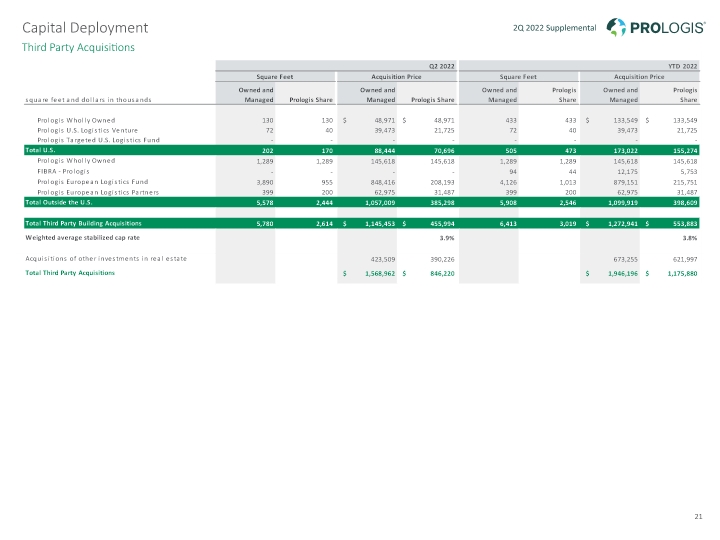Image resolution: width=720 pixels, height=540 pixels.
Task: Click the total square feet 5,780
Action: pos(265,224)
